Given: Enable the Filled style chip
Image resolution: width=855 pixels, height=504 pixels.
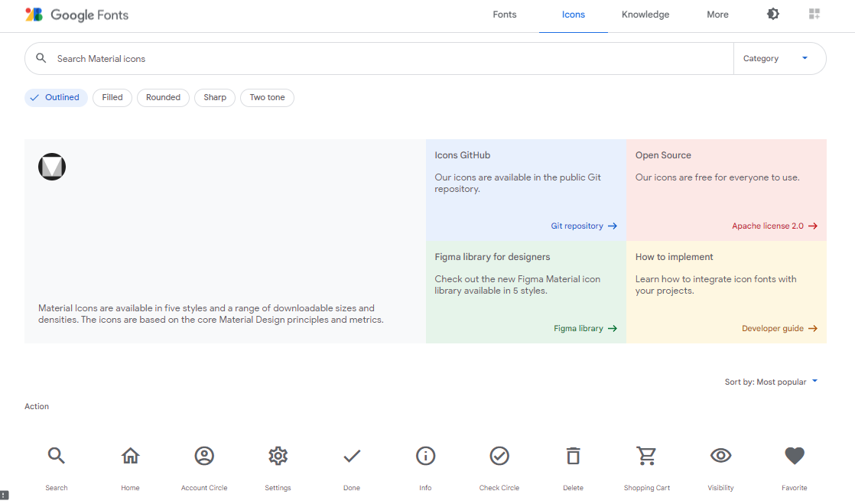Looking at the screenshot, I should pos(112,98).
